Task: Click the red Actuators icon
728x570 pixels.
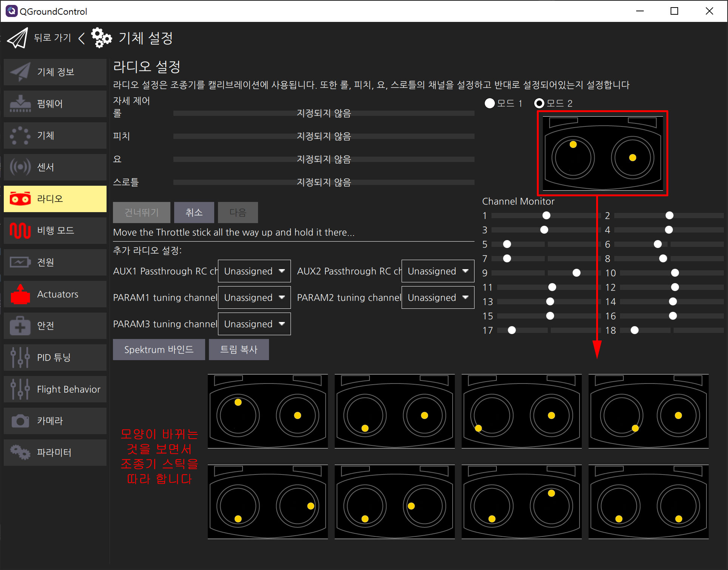Action: [x=20, y=294]
